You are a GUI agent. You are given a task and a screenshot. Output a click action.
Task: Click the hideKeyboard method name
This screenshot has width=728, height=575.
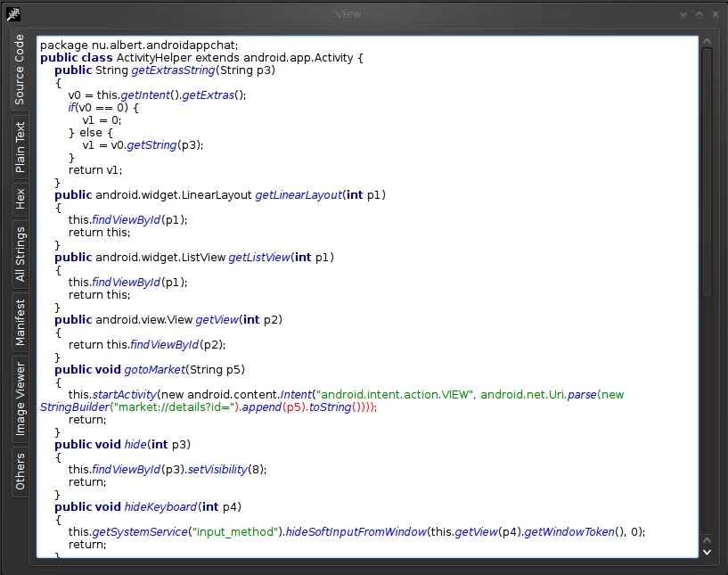(x=160, y=506)
